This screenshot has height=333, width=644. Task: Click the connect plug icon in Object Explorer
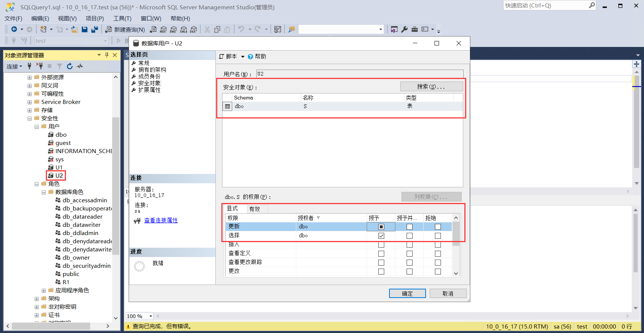pos(29,66)
